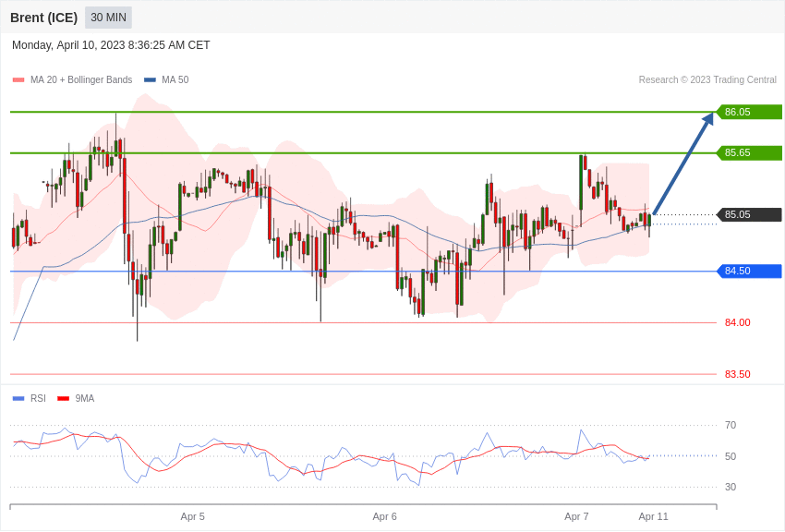Click the date line reading Monday, April 10, 2023
Image resolution: width=785 pixels, height=532 pixels.
(111, 45)
